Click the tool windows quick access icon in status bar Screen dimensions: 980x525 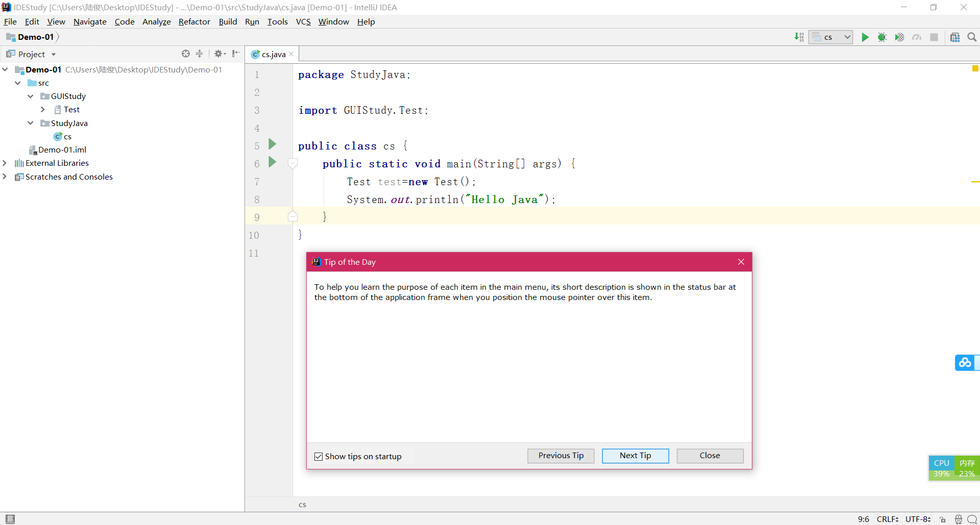tap(10, 519)
